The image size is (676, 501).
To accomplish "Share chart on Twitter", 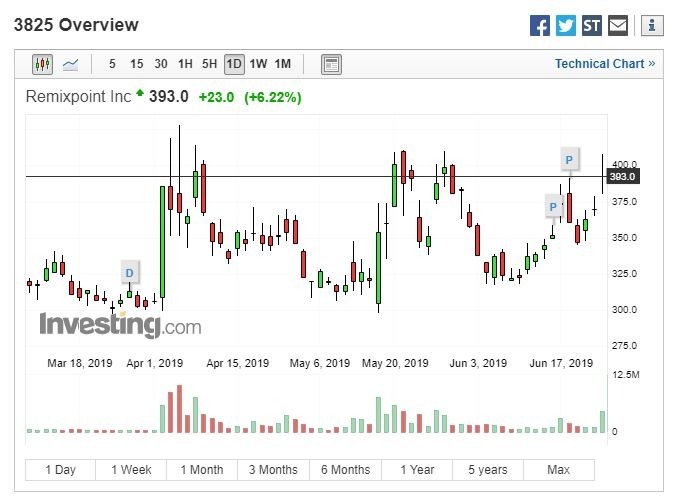I will tap(566, 25).
